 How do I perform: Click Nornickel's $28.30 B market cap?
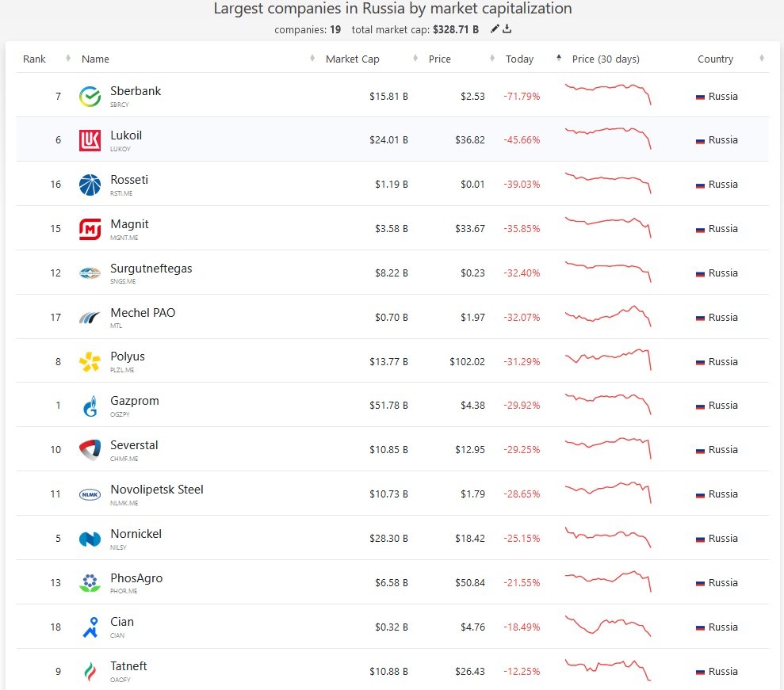(x=388, y=539)
